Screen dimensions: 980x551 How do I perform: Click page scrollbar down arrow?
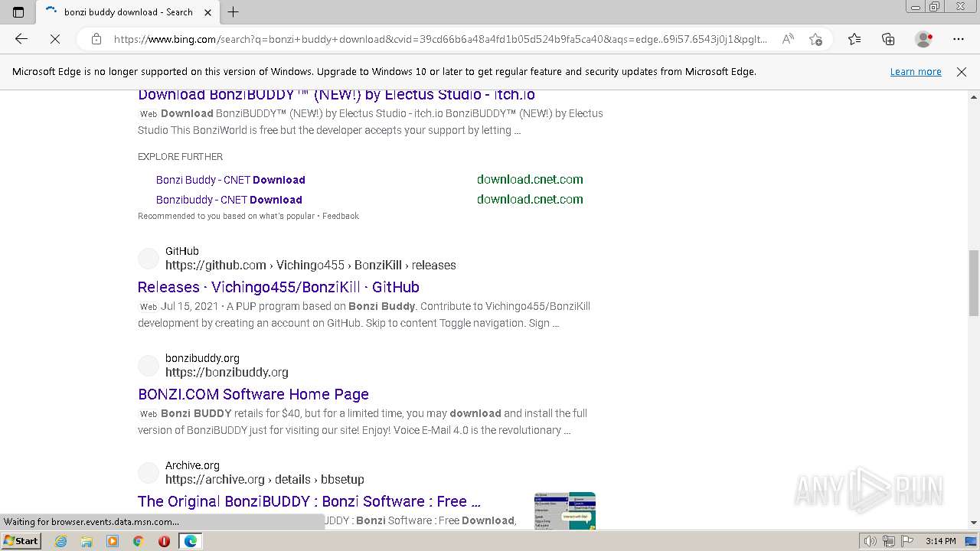click(x=974, y=523)
